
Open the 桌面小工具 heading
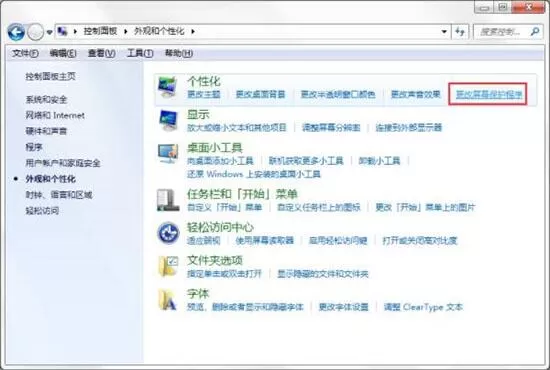point(215,148)
